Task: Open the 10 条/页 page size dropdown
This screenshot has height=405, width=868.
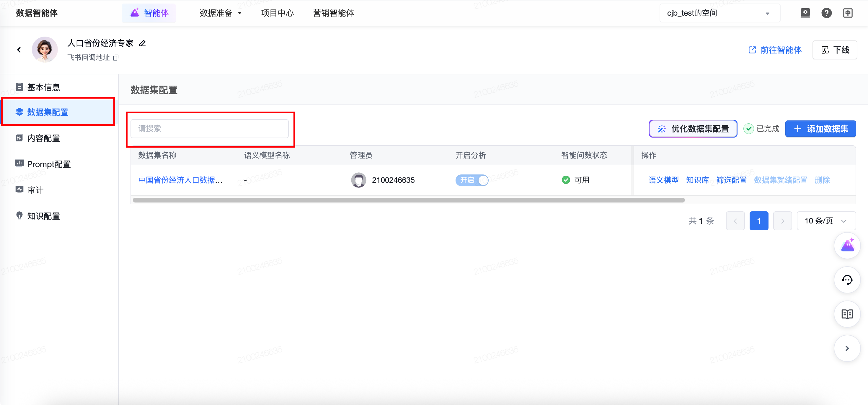Action: [x=825, y=221]
